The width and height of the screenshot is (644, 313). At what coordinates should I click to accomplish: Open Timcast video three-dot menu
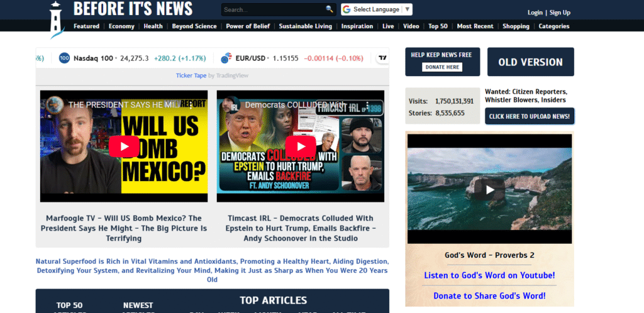pyautogui.click(x=367, y=105)
